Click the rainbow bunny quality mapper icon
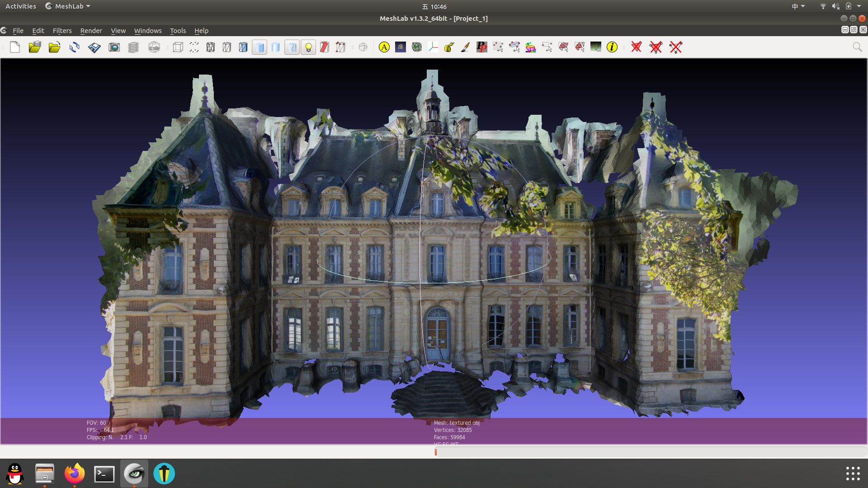868x488 pixels. coord(531,47)
